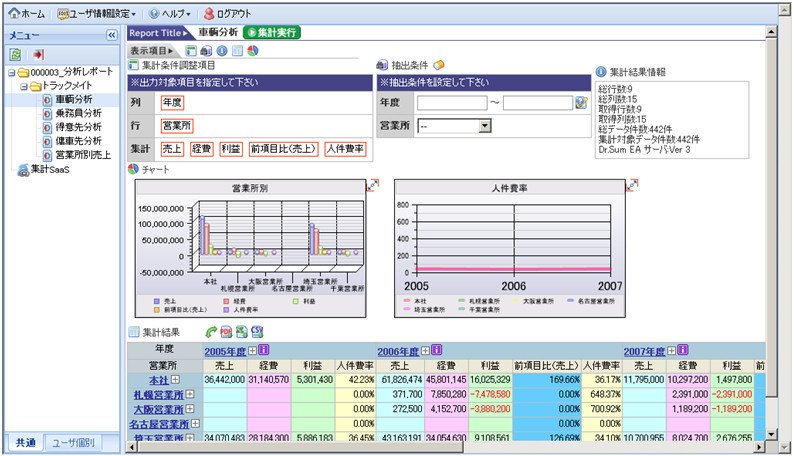Screen dimensions: 794x456
Task: Switch to the 共通 tab
Action: 25,442
